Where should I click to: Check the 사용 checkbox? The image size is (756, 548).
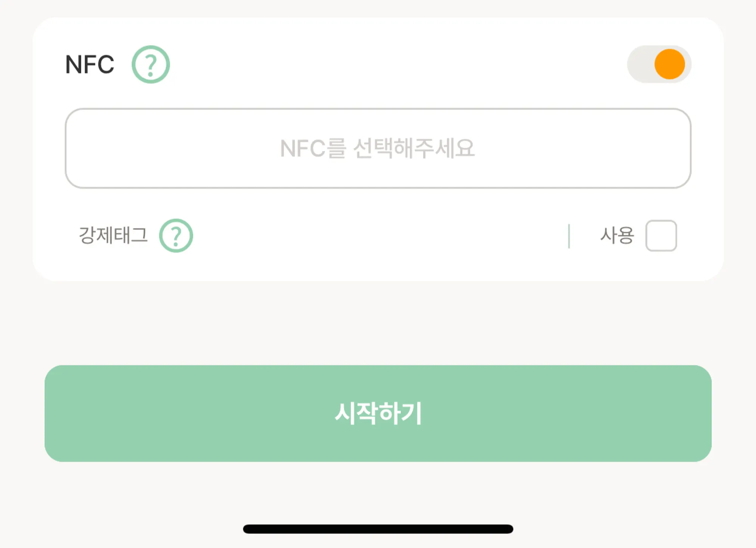(x=661, y=236)
